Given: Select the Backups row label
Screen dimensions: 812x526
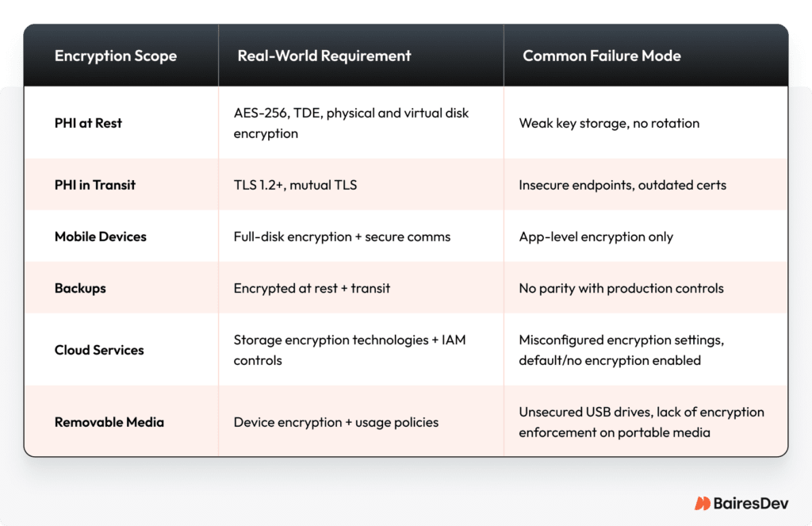Looking at the screenshot, I should [x=80, y=288].
